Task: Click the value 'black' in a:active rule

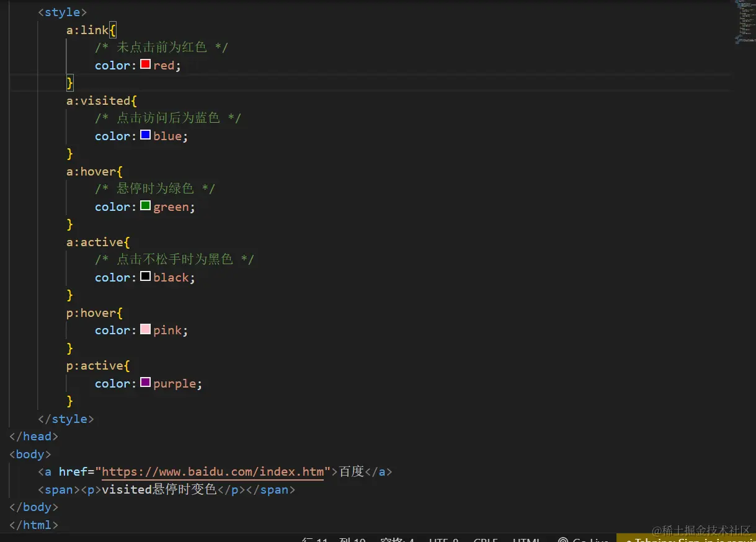Action: pyautogui.click(x=171, y=277)
